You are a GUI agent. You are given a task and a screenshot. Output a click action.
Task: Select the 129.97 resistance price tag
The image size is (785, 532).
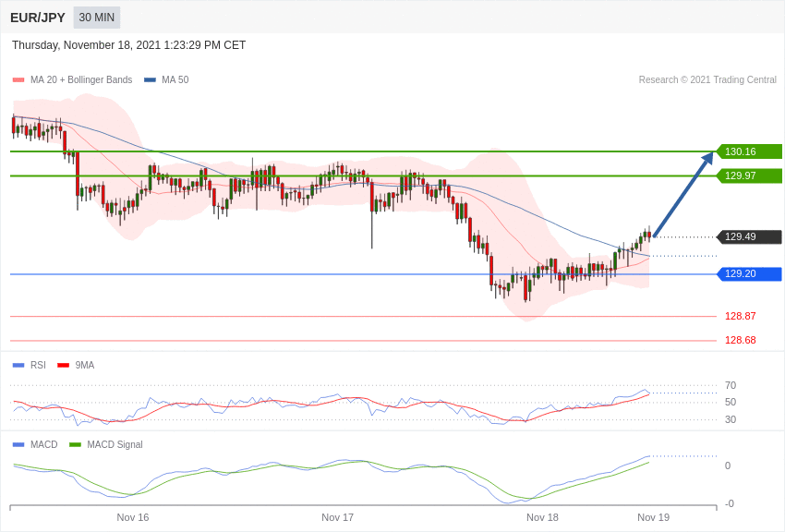pyautogui.click(x=750, y=175)
